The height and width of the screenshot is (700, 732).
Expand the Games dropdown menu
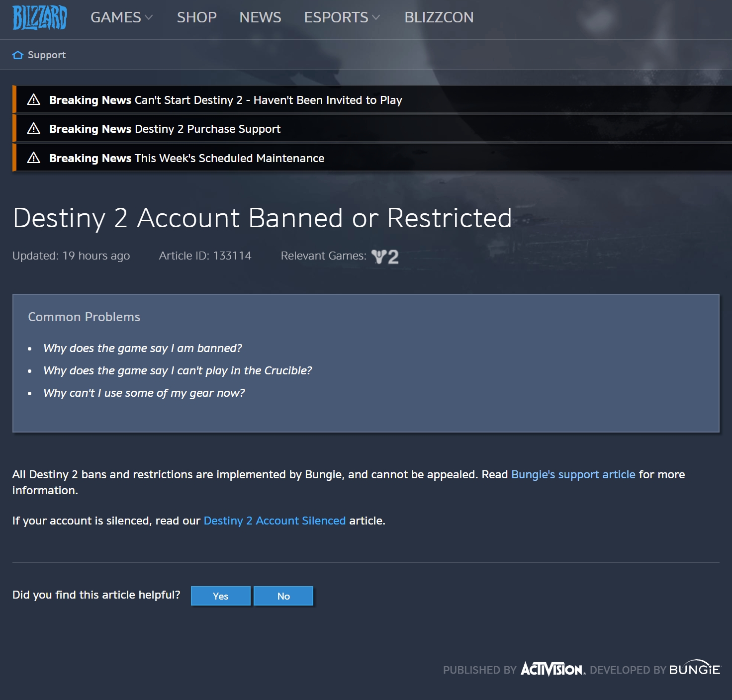pos(121,17)
